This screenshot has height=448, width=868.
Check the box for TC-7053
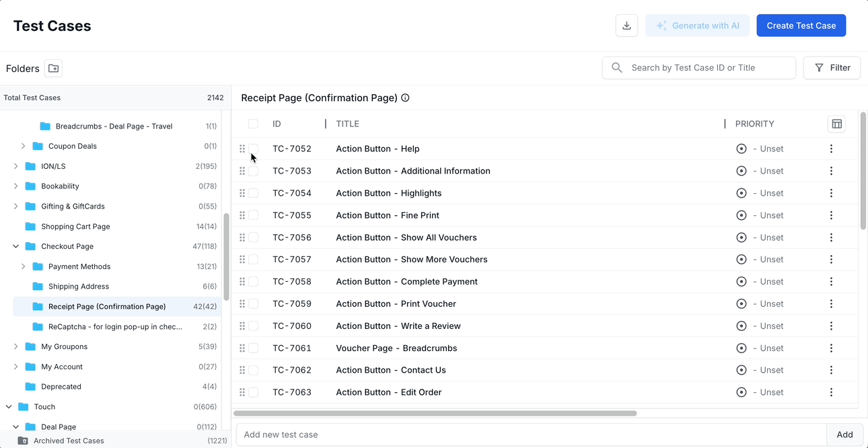coord(253,171)
